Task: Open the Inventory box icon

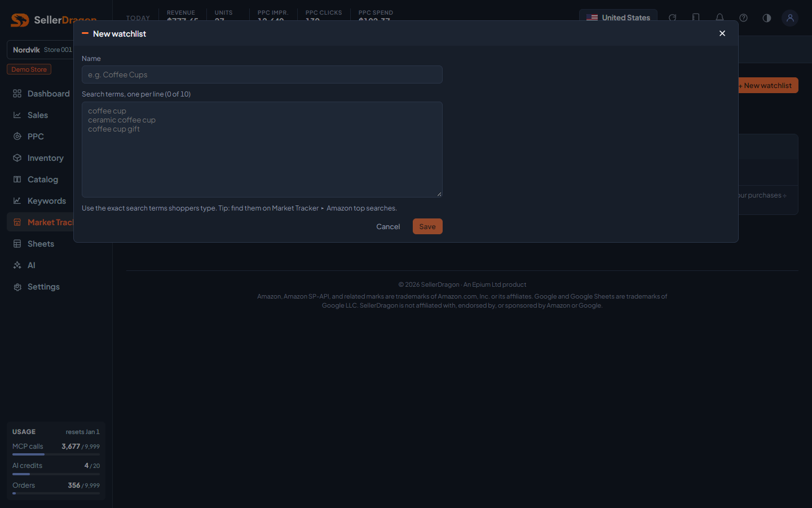Action: point(17,158)
